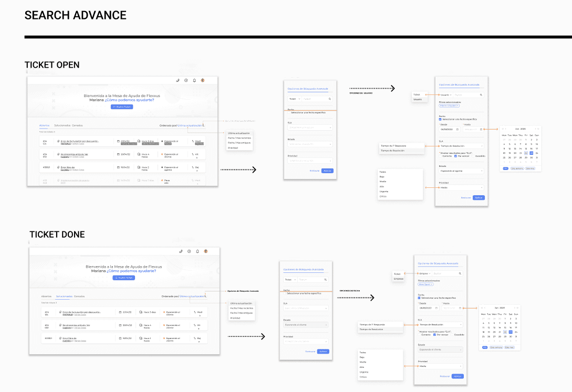This screenshot has height=392, width=572.
Task: Open 'Usuario' dropdown in Ticket Open expanded panel
Action: [x=446, y=95]
